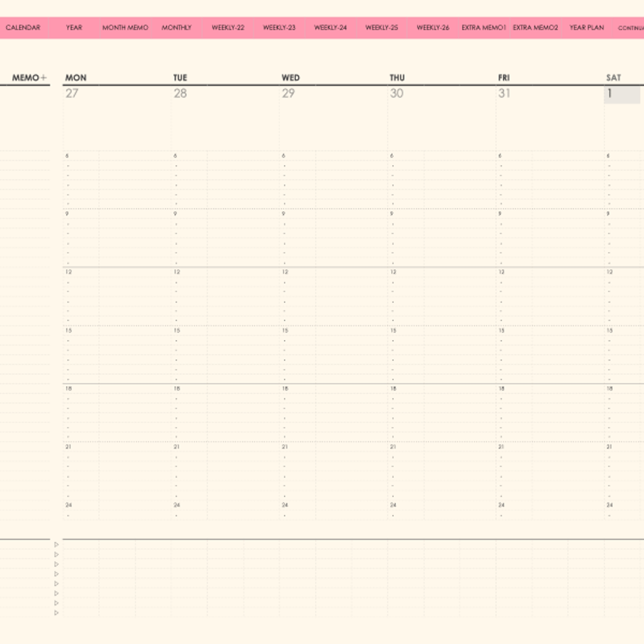
Task: Click the last triangle bullet in notes list
Action: (56, 612)
